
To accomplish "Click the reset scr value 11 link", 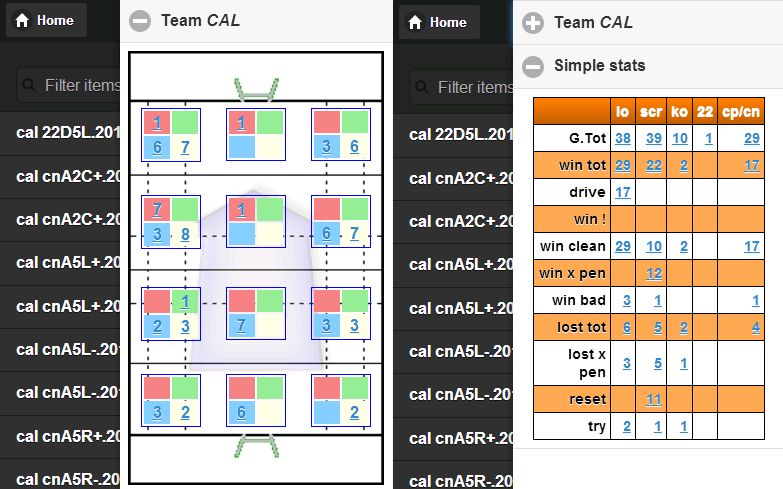I will [654, 399].
